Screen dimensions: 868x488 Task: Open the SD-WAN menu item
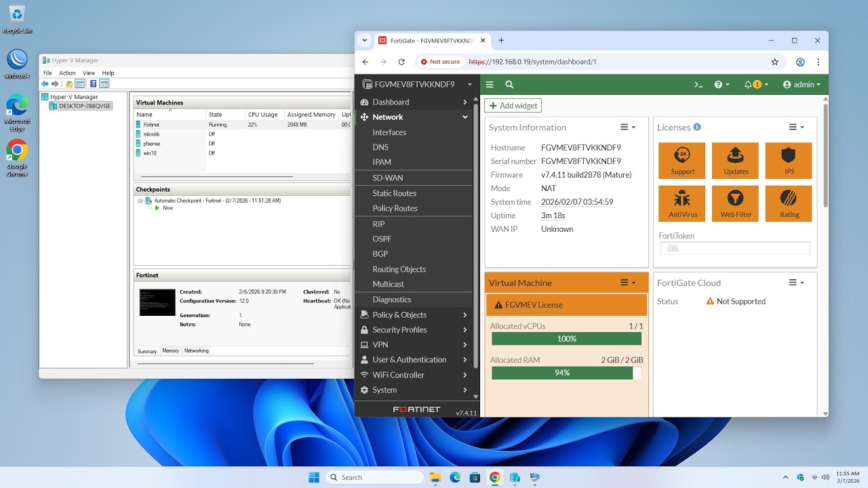point(387,178)
